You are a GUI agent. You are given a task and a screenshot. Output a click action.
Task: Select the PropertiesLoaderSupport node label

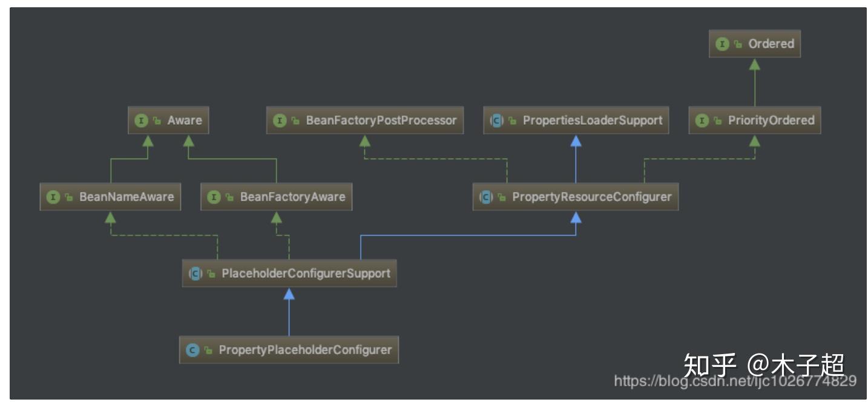click(x=592, y=120)
